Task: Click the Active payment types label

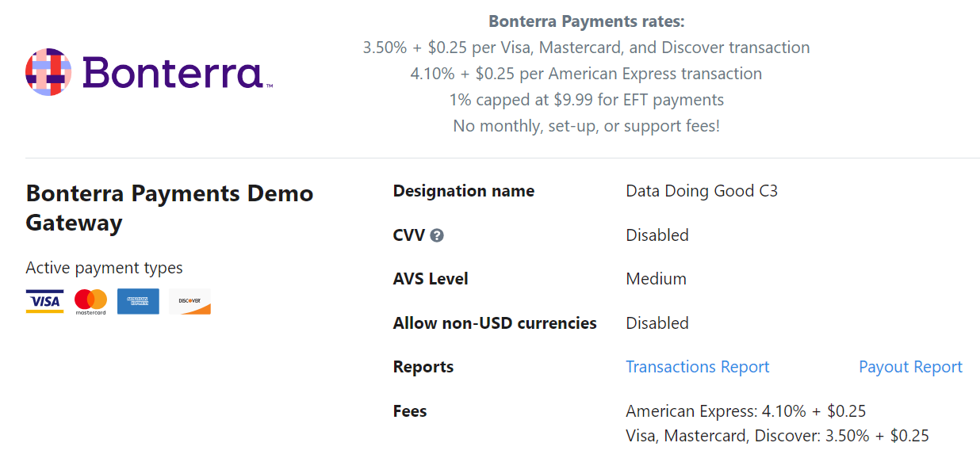Action: (x=104, y=268)
